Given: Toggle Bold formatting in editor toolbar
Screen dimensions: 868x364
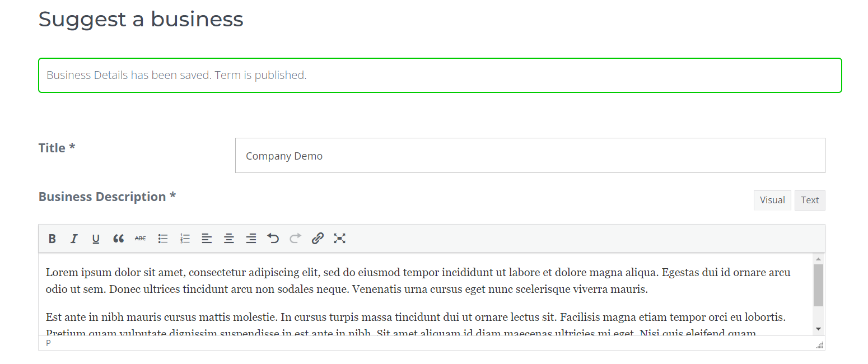Looking at the screenshot, I should pyautogui.click(x=52, y=239).
